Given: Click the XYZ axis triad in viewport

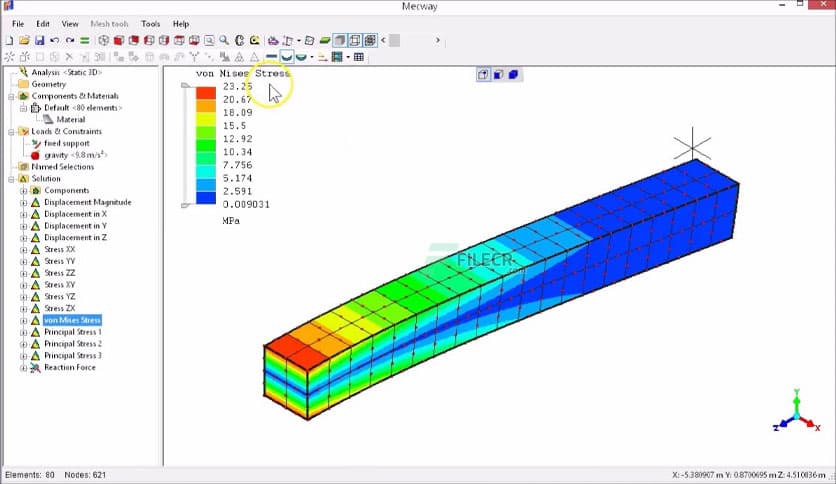Looking at the screenshot, I should pyautogui.click(x=796, y=410).
